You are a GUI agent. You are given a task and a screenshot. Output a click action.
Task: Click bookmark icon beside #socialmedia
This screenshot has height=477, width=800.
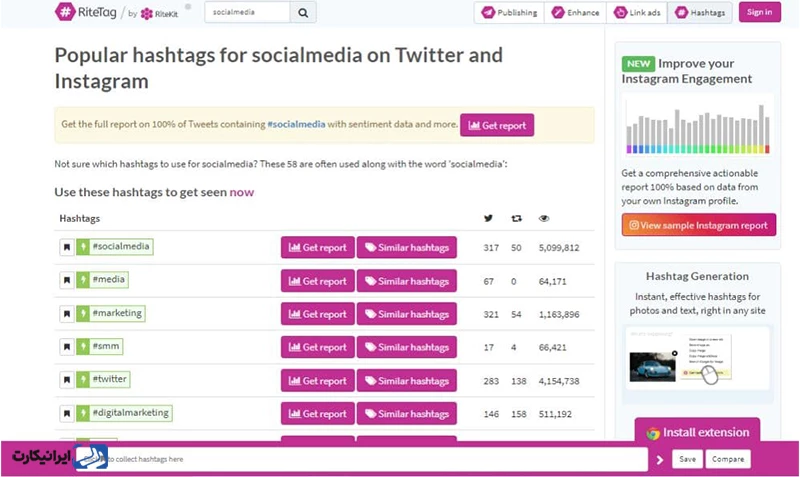click(x=67, y=248)
